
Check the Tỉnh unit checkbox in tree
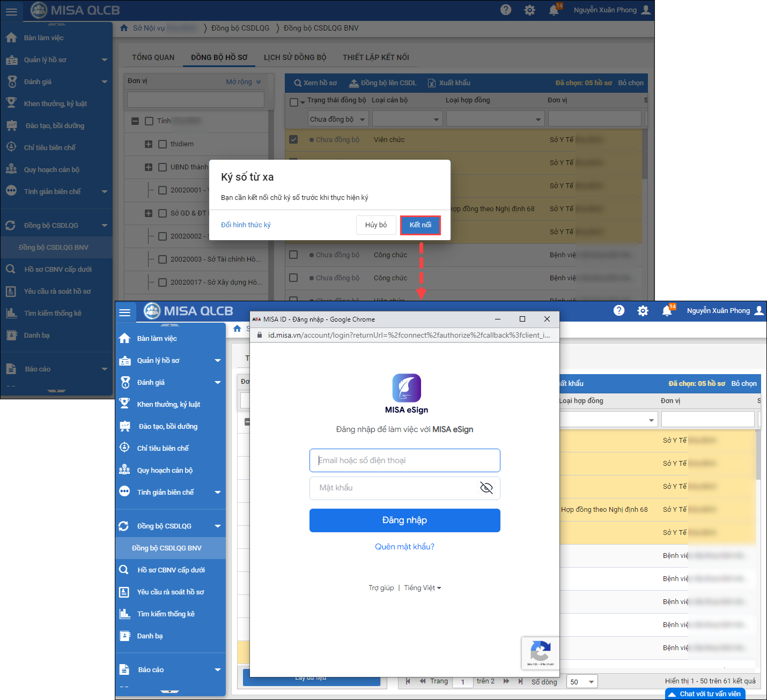coord(150,121)
